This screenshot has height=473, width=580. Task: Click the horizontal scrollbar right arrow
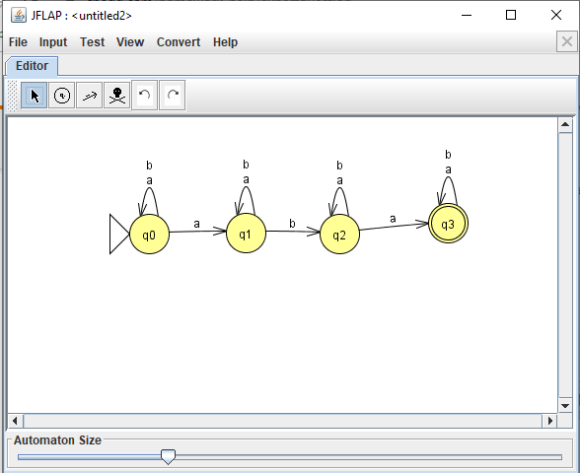tap(550, 421)
